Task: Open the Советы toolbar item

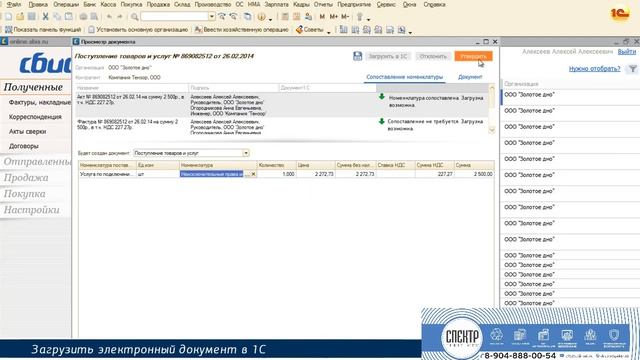Action: click(310, 30)
